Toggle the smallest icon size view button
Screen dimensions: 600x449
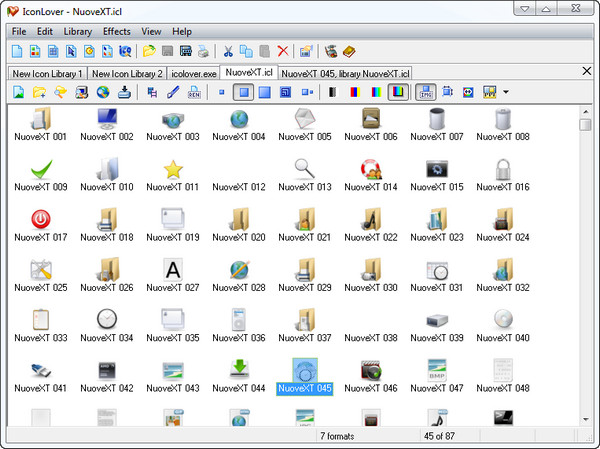click(221, 92)
